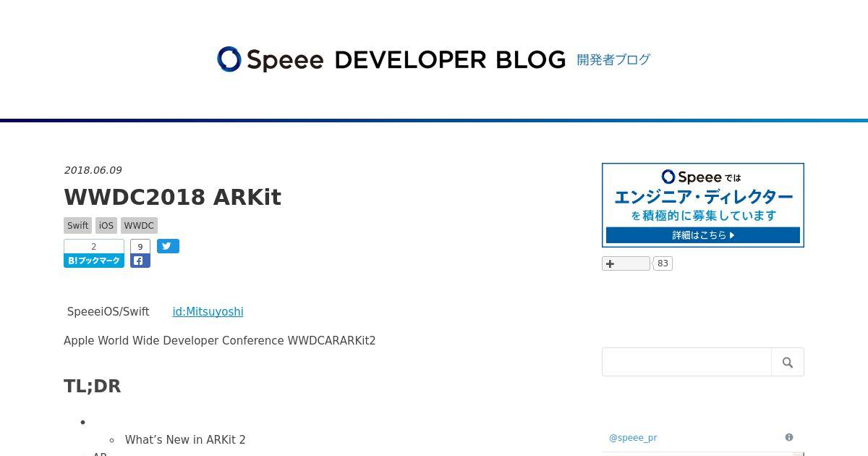
Task: Open the Speee engineer recruitment banner
Action: [703, 205]
